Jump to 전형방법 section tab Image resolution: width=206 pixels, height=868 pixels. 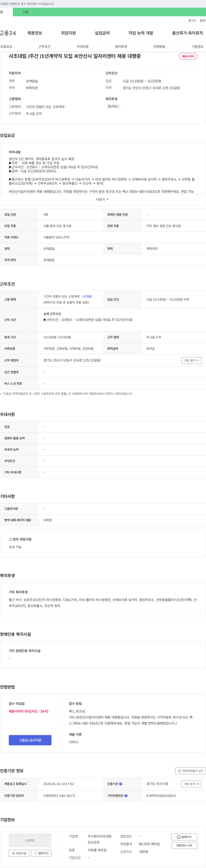pos(159,47)
